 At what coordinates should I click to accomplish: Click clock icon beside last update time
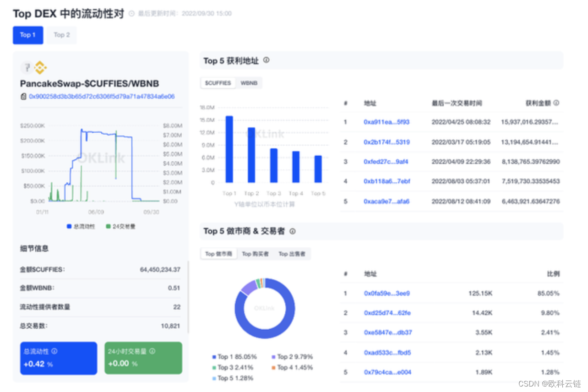[132, 14]
